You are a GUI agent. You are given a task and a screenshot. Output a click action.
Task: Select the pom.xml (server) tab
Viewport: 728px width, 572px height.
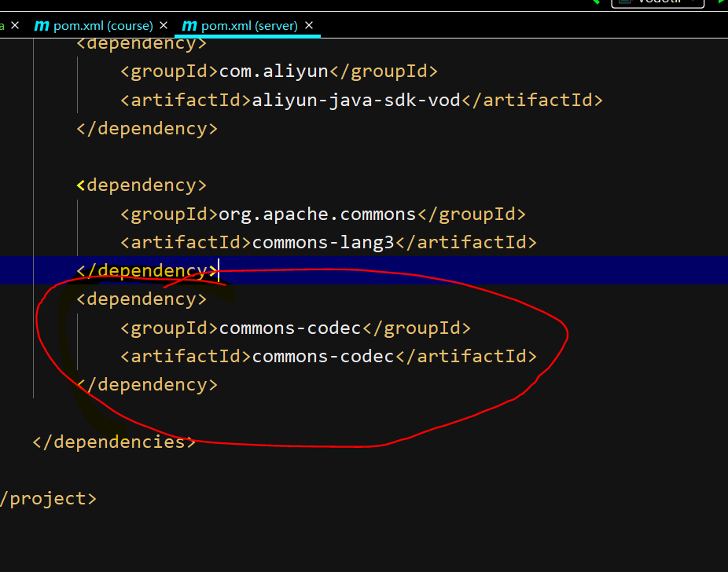(249, 25)
